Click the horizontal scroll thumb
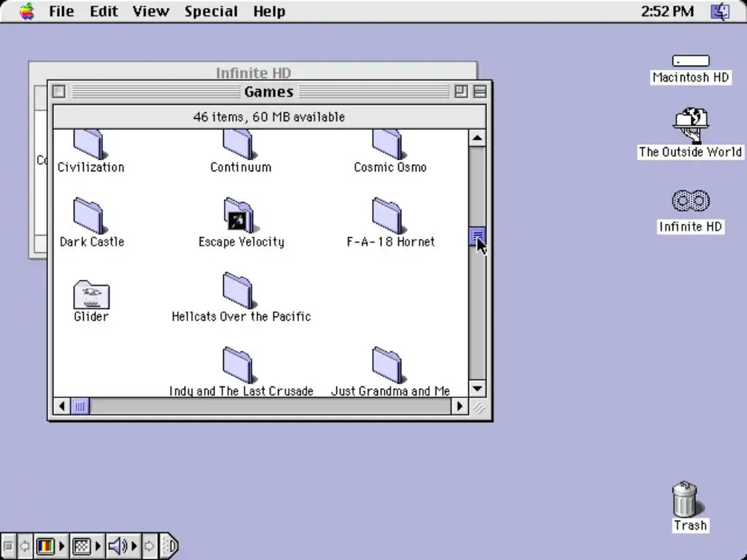 (x=80, y=406)
